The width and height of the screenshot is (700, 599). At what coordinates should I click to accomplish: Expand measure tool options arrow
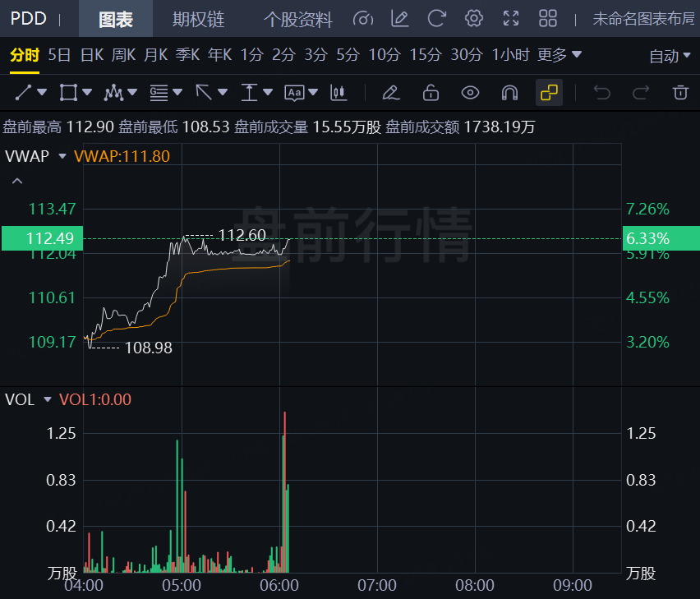268,92
